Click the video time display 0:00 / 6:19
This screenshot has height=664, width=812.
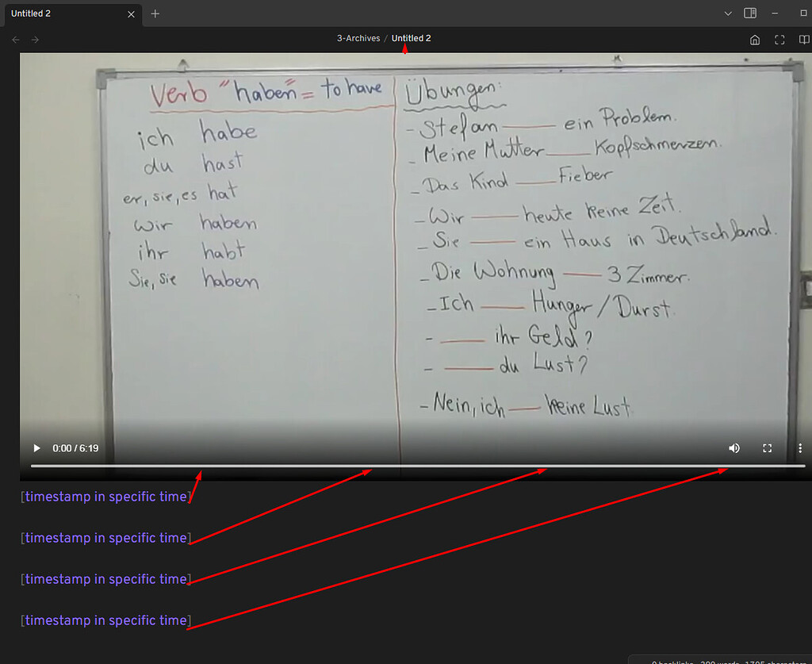(75, 448)
